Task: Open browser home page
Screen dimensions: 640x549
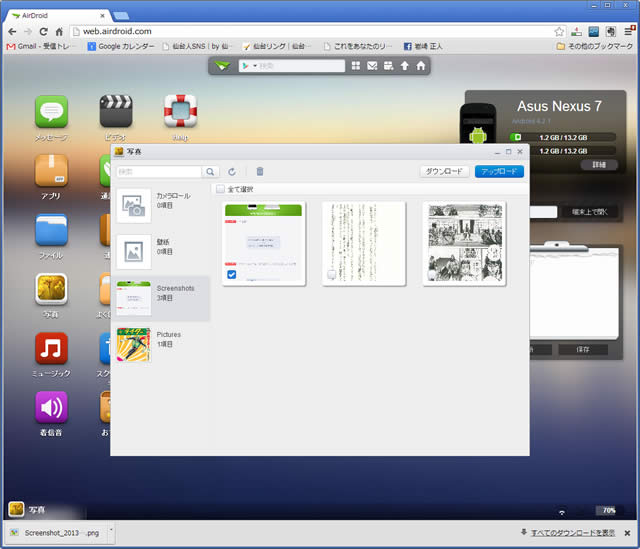Action: point(59,31)
